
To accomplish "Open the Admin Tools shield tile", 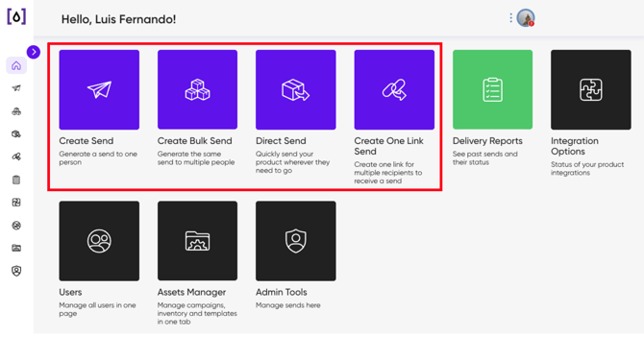I will click(296, 241).
